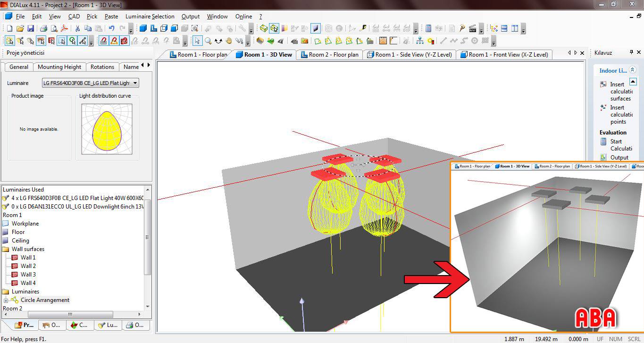Screen dimensions: 644x343
Task: Toggle the first yellow-sheet selection filter
Action: click(9, 41)
